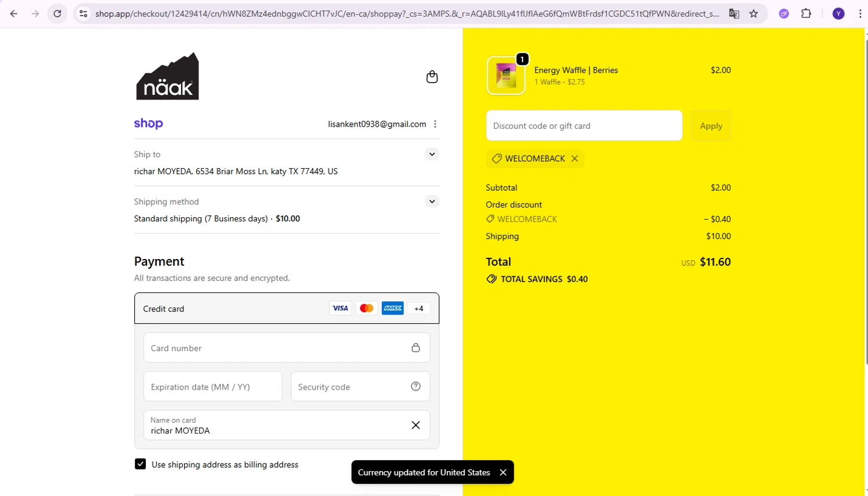Viewport: 868px width, 496px height.
Task: Click the American Express logo
Action: pyautogui.click(x=392, y=308)
